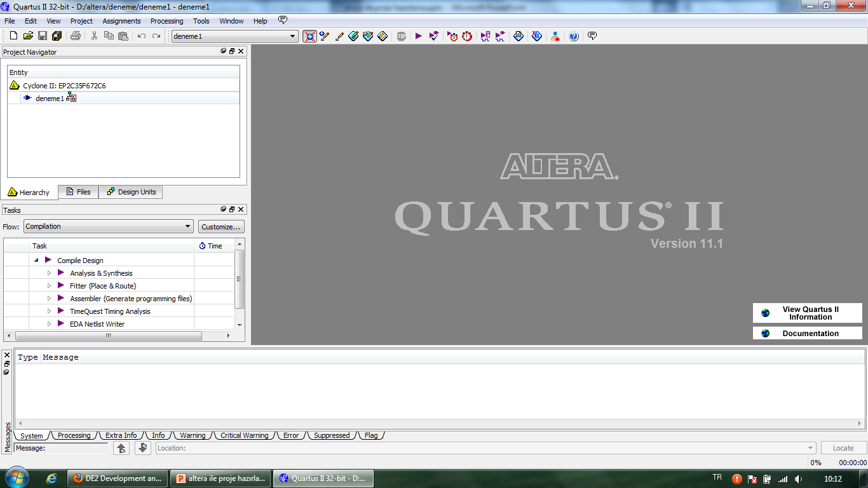Screen dimensions: 868x488
Task: Click the feedback speech bubble in toolbar
Action: [592, 36]
